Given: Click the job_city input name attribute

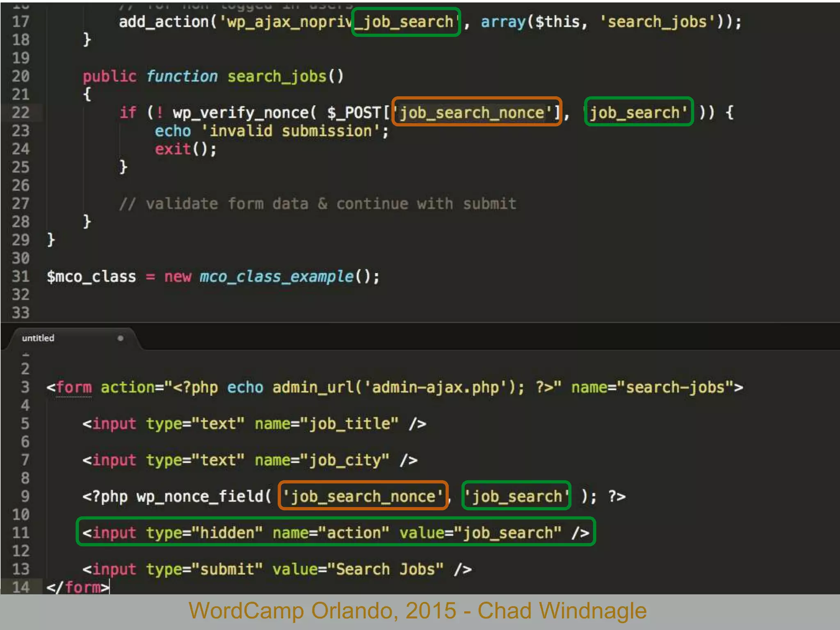Looking at the screenshot, I should pos(322,460).
